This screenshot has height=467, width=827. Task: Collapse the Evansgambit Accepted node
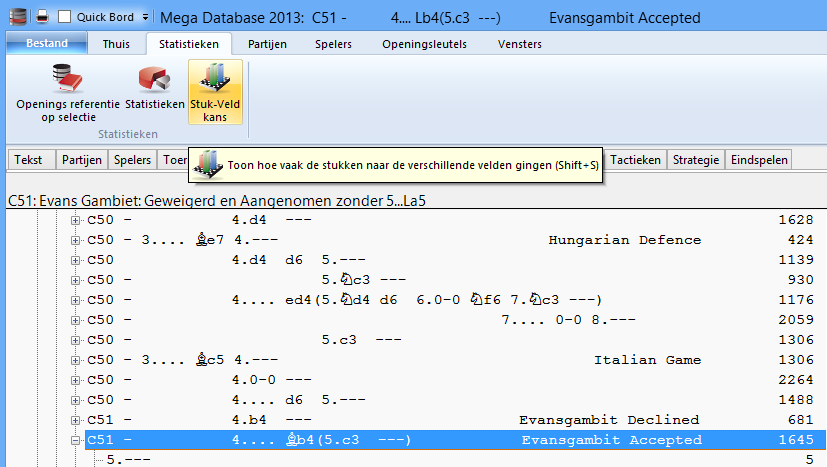pyautogui.click(x=75, y=441)
